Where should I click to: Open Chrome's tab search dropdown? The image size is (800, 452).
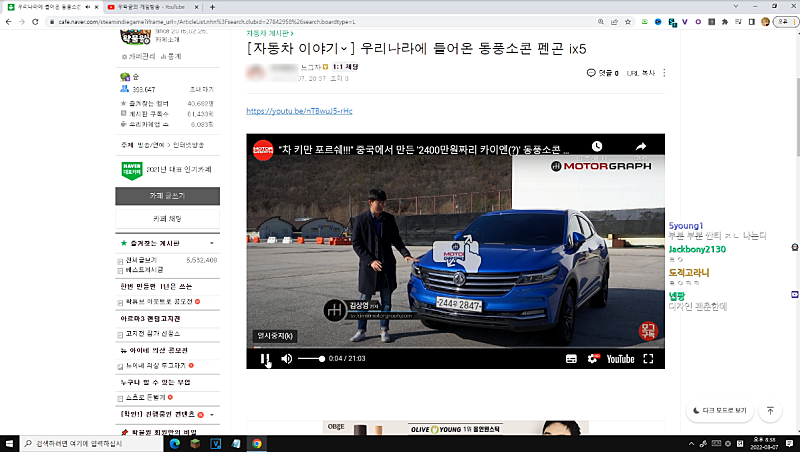pyautogui.click(x=735, y=6)
